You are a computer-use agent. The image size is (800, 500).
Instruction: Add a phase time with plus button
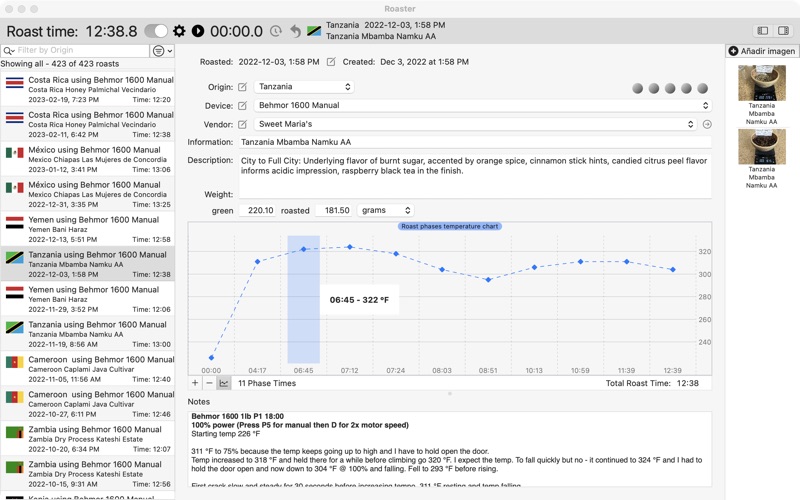195,383
